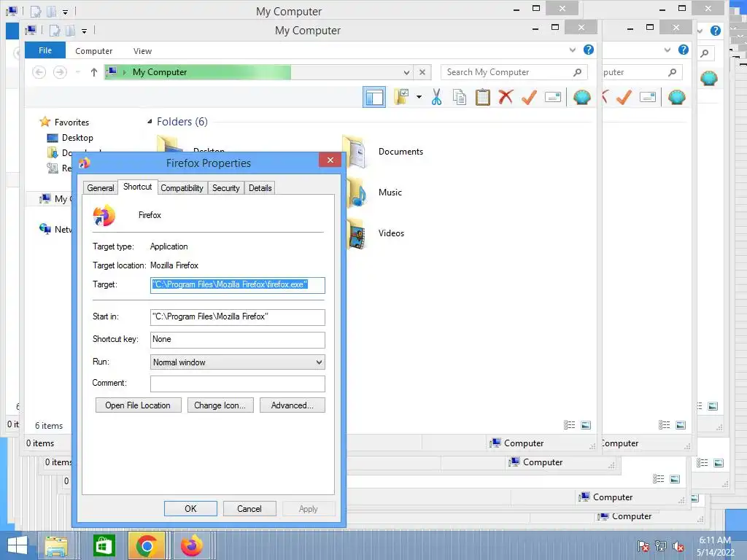
Task: Click the red X Delete icon
Action: point(506,97)
